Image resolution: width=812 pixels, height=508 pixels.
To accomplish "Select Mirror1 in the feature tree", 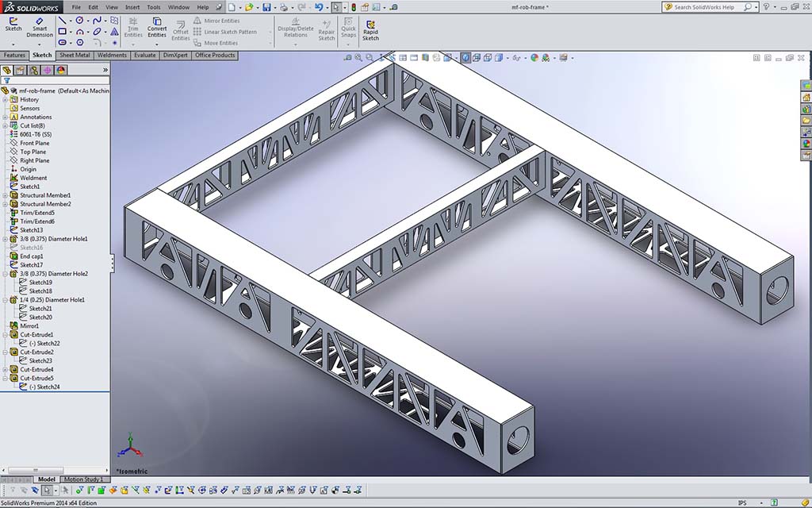I will (30, 325).
